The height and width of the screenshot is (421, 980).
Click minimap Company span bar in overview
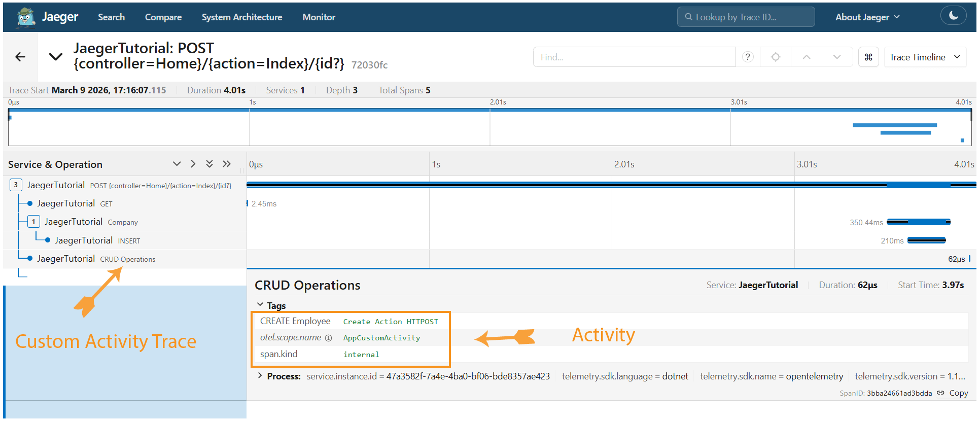coord(895,125)
